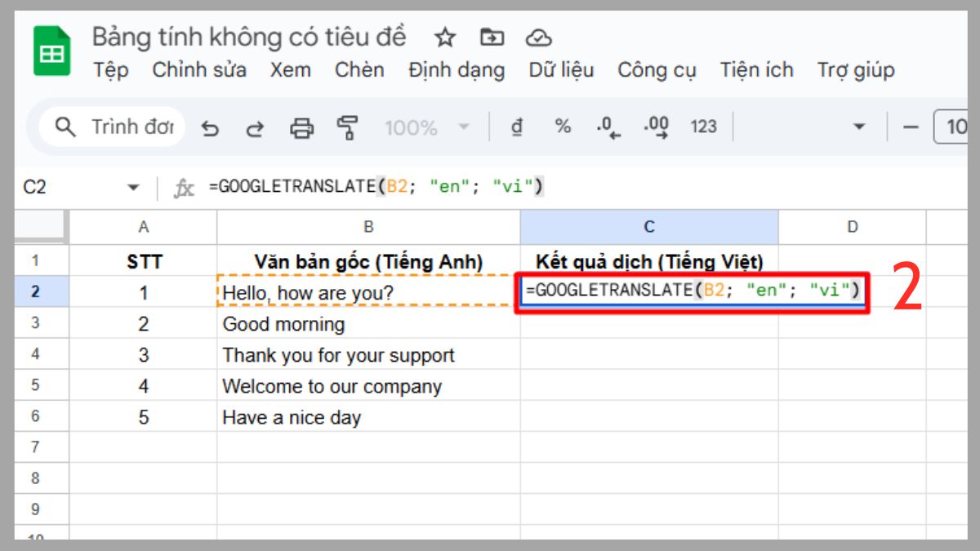Screen dimensions: 980x551
Task: Redo the last action
Action: 254,127
